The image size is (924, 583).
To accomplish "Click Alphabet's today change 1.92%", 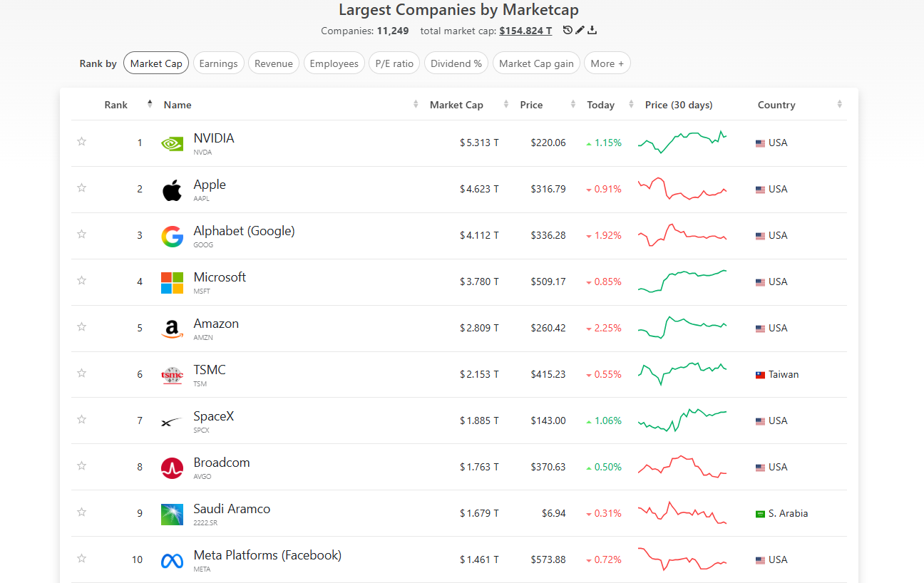I will coord(603,236).
